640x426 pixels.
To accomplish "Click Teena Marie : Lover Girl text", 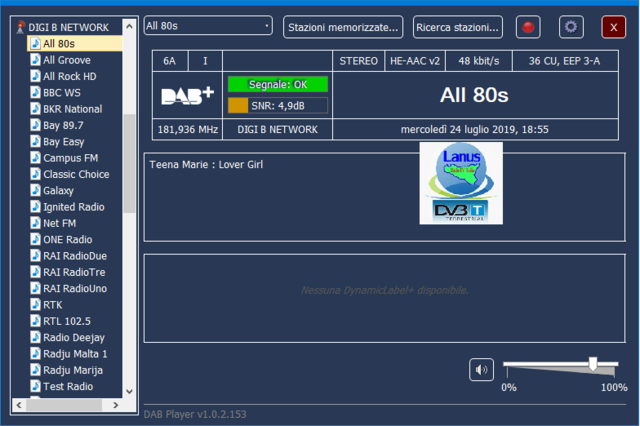I will point(206,164).
